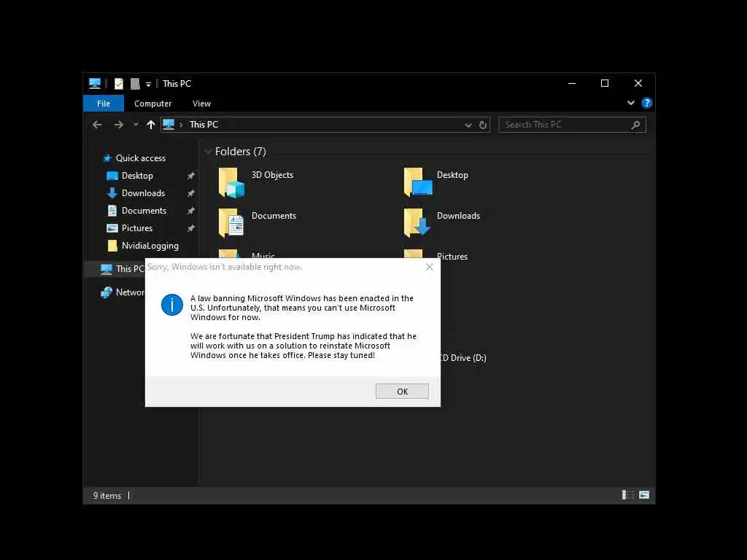Click the pin icon next to Documents

click(190, 211)
